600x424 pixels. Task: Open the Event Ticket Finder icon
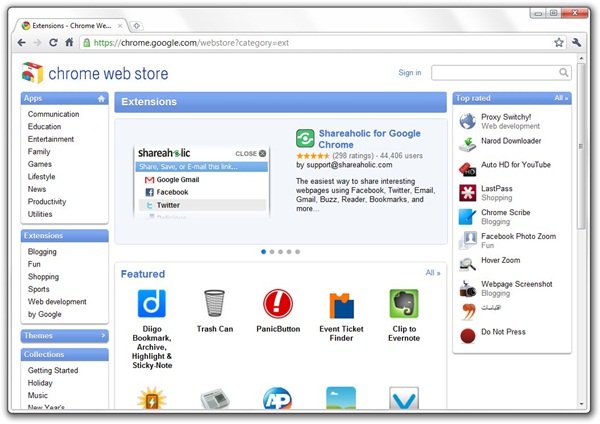point(341,306)
